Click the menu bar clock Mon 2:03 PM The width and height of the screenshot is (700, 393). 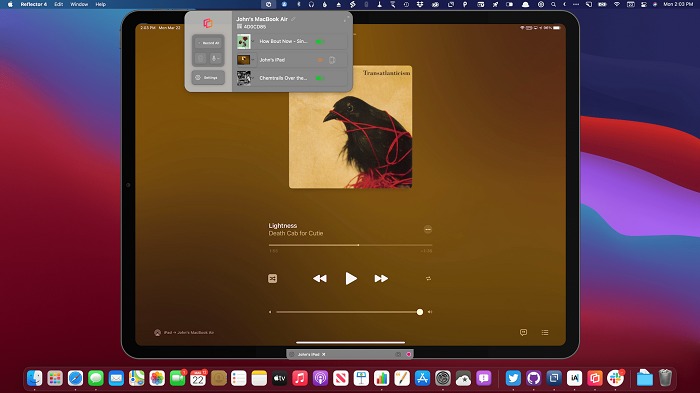678,4
